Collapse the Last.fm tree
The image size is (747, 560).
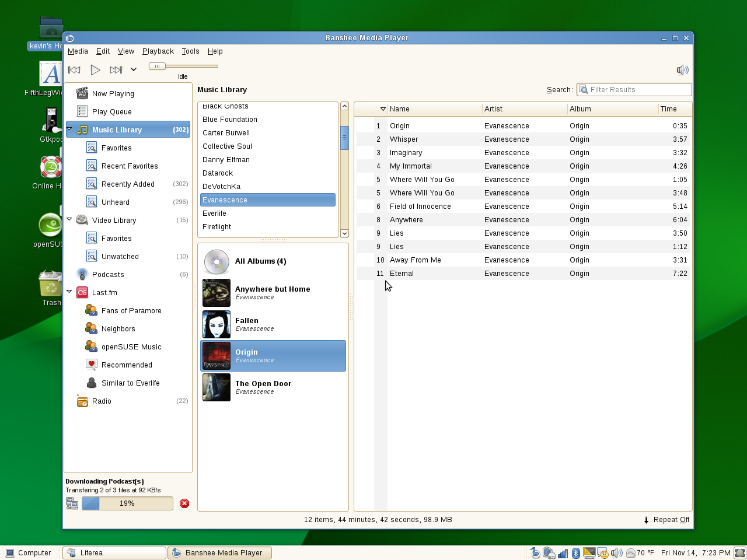tap(69, 292)
